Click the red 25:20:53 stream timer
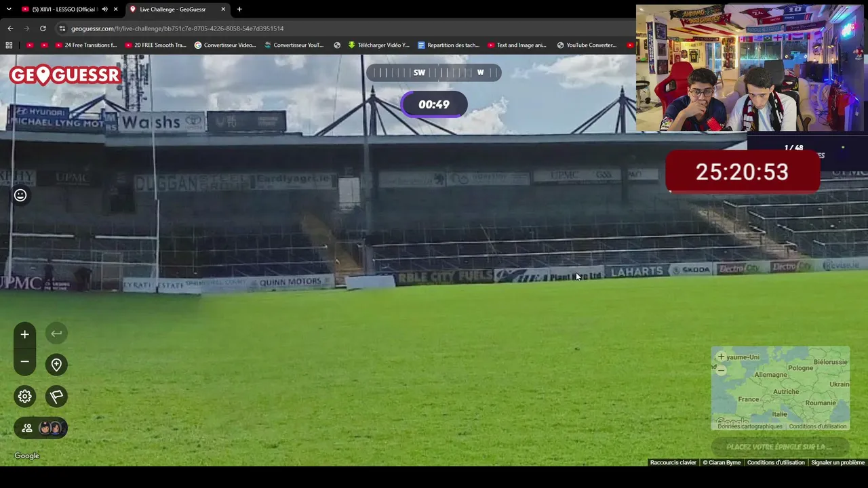The width and height of the screenshot is (868, 488). (x=743, y=172)
